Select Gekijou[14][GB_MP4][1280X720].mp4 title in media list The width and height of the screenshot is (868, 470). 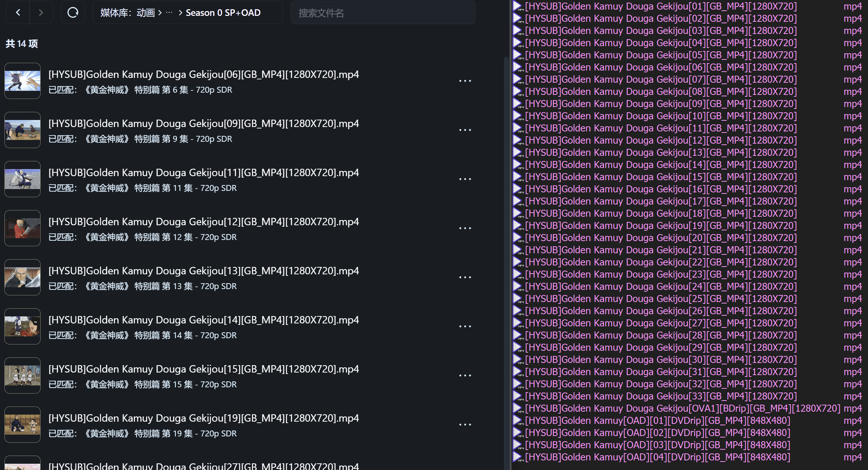(204, 320)
